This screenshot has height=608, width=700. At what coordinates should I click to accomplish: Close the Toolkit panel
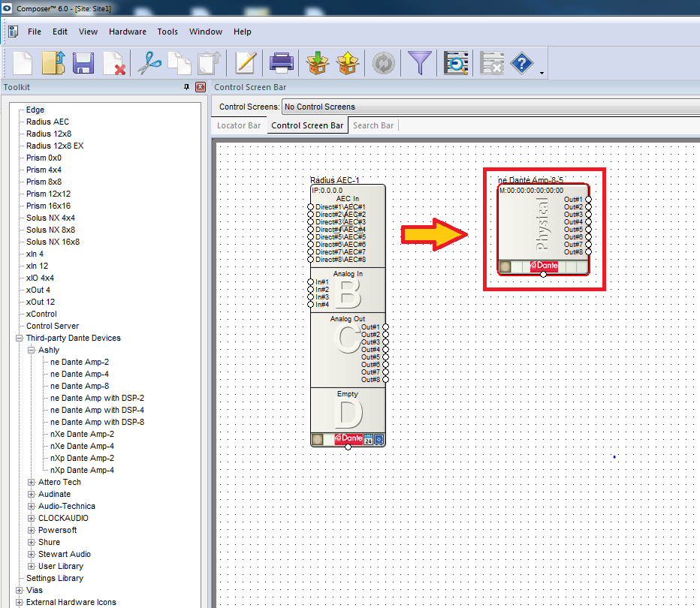tap(201, 87)
